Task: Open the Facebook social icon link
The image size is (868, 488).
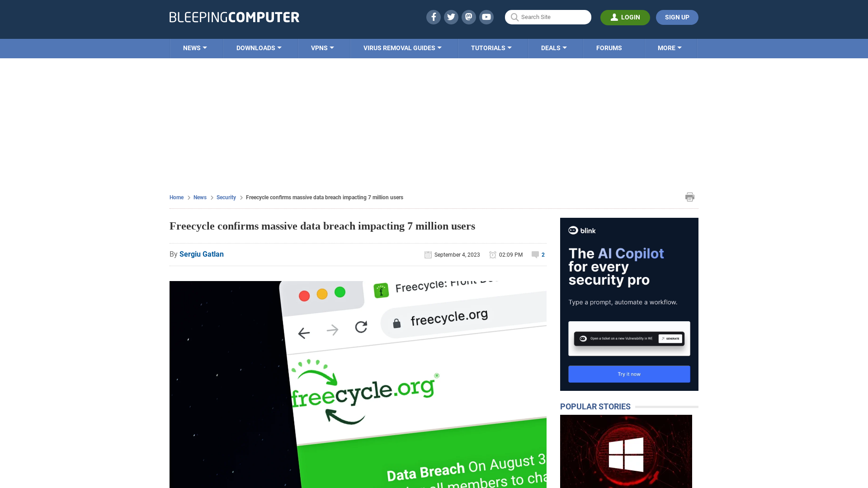Action: click(x=434, y=17)
